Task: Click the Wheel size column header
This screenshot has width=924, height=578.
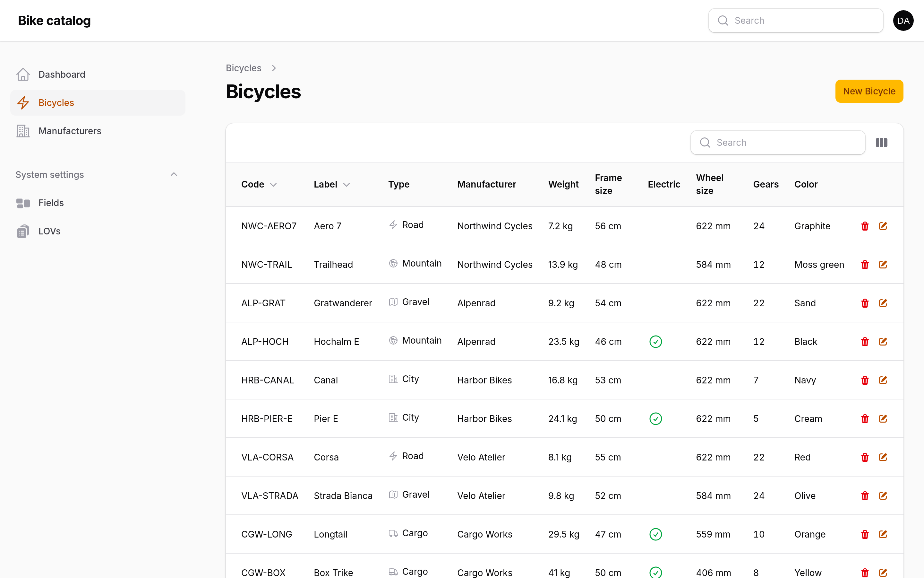Action: pos(710,185)
